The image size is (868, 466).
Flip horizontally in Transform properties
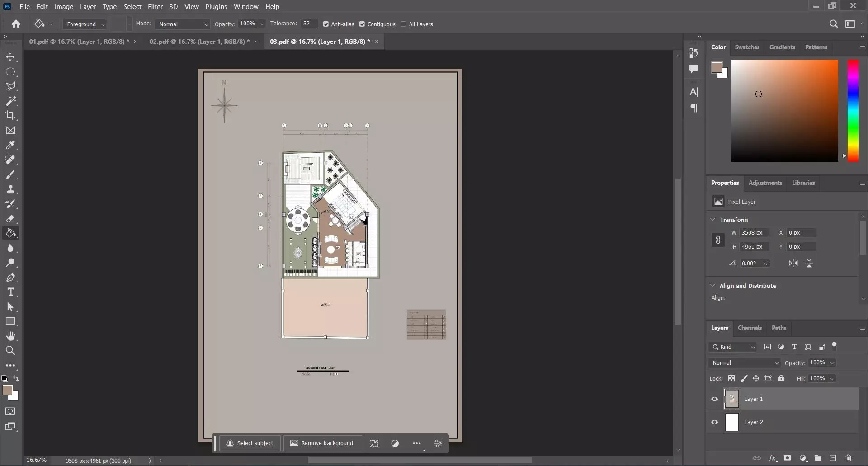(793, 263)
